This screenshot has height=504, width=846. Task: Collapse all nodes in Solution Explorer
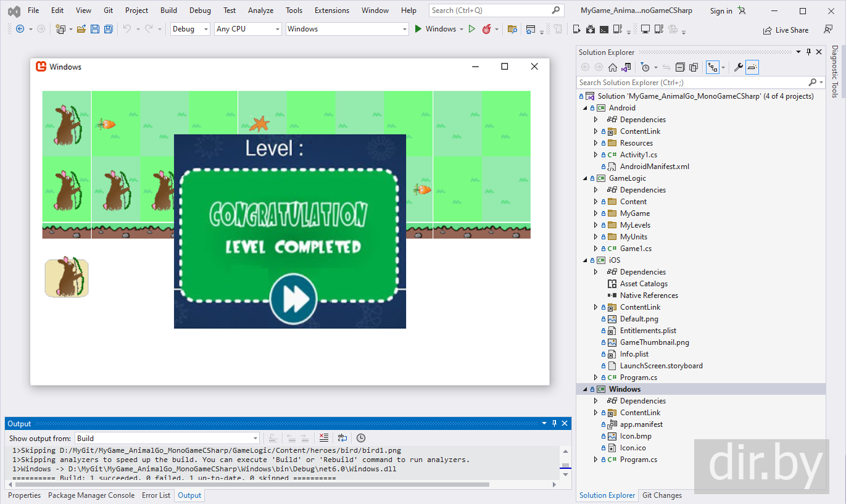680,67
